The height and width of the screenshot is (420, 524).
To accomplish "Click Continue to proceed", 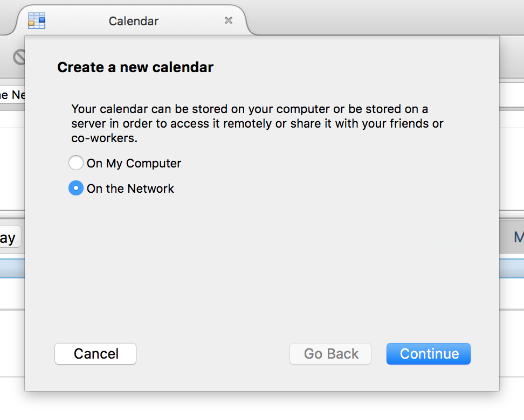I will point(429,354).
